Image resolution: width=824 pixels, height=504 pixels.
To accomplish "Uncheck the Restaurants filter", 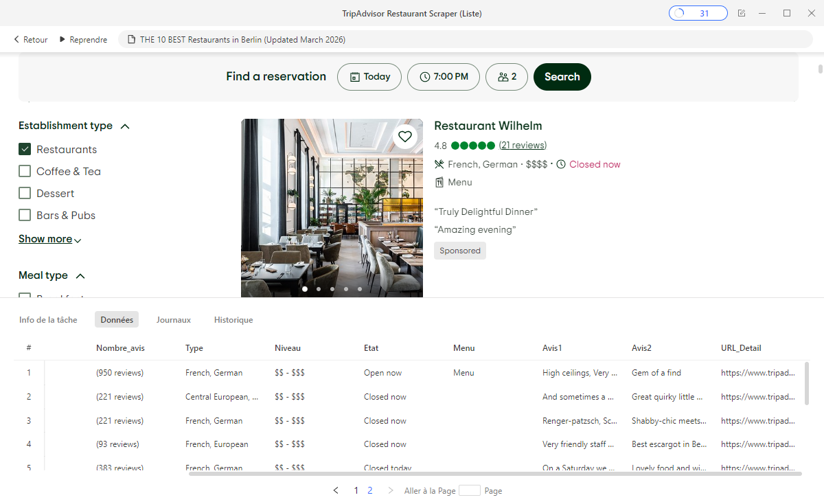I will coord(24,149).
